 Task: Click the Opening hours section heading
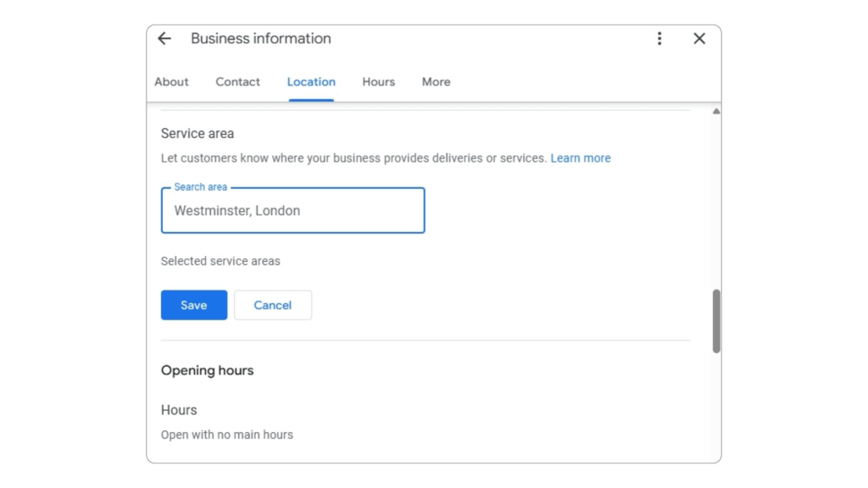(x=207, y=370)
